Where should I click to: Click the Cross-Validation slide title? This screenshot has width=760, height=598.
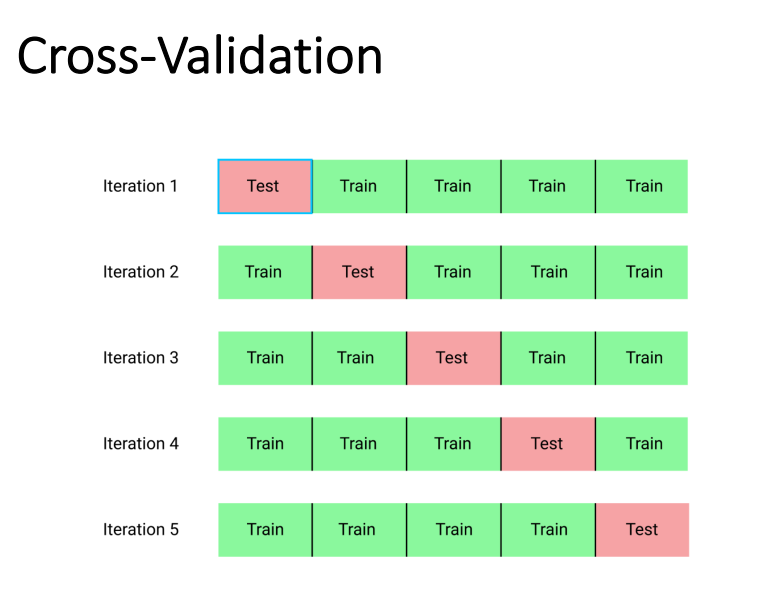pyautogui.click(x=200, y=57)
